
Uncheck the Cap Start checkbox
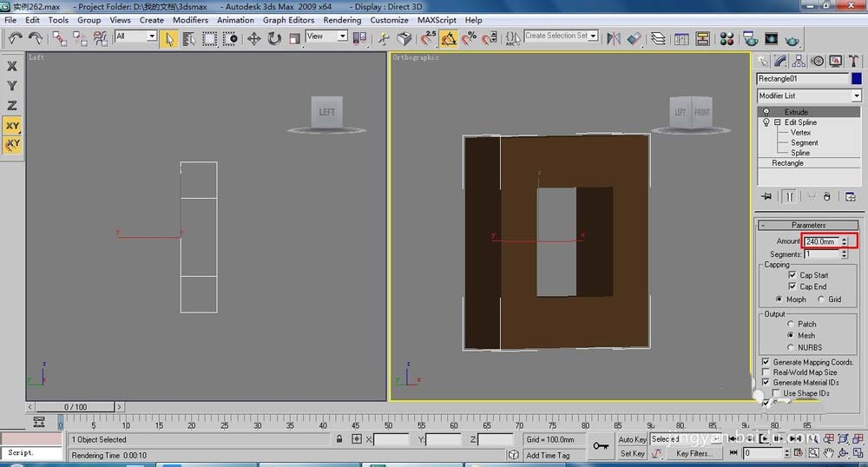tap(792, 275)
